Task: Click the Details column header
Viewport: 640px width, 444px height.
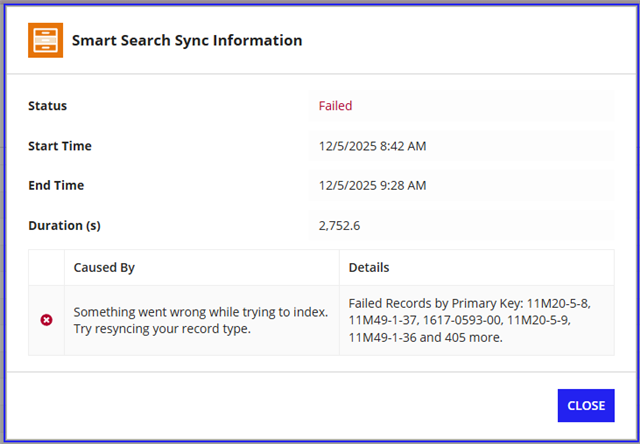Action: [x=369, y=268]
